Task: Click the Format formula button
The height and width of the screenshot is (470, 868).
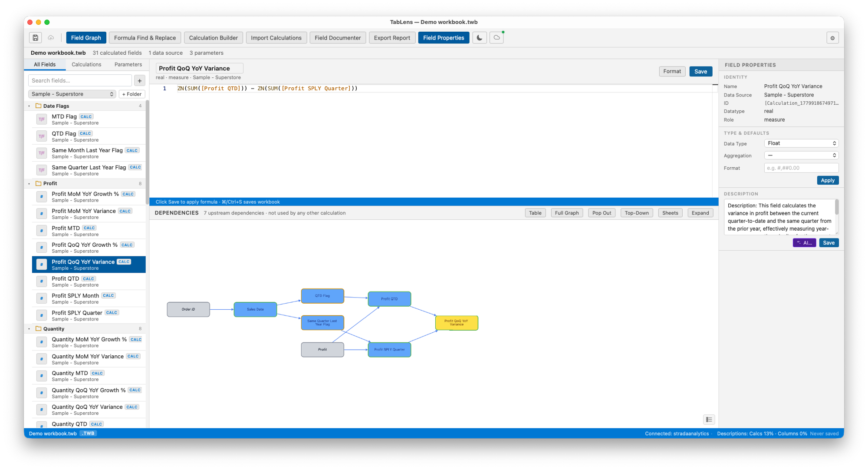Action: [672, 71]
